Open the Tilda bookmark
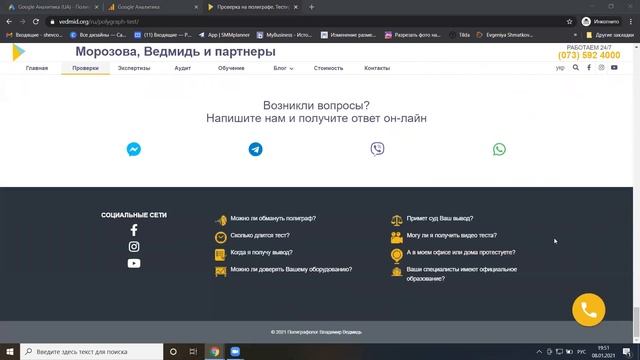Image resolution: width=640 pixels, height=360 pixels. tap(460, 35)
